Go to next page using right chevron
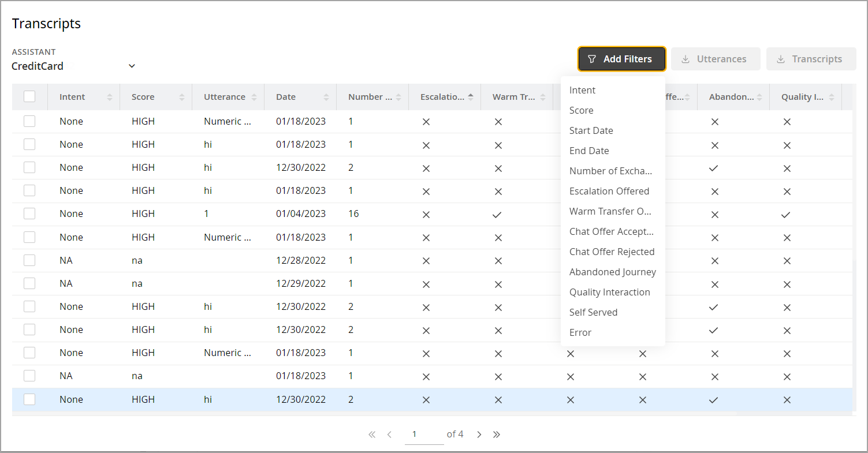 [479, 434]
